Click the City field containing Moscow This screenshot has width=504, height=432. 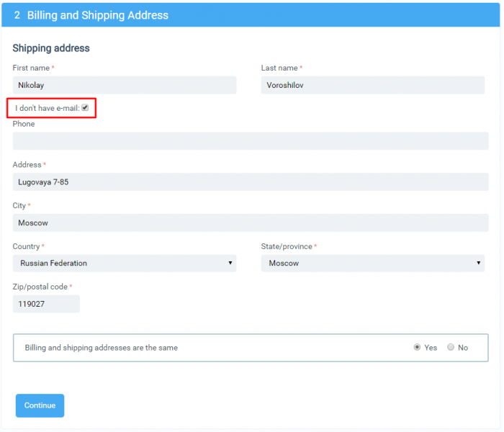pyautogui.click(x=251, y=222)
